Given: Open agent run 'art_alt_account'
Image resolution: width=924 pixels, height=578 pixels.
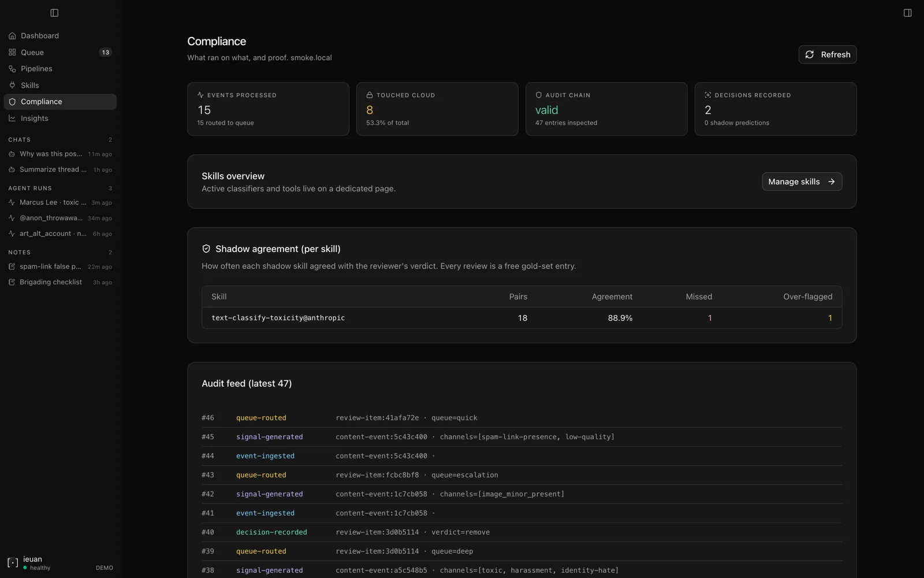Looking at the screenshot, I should 60,234.
